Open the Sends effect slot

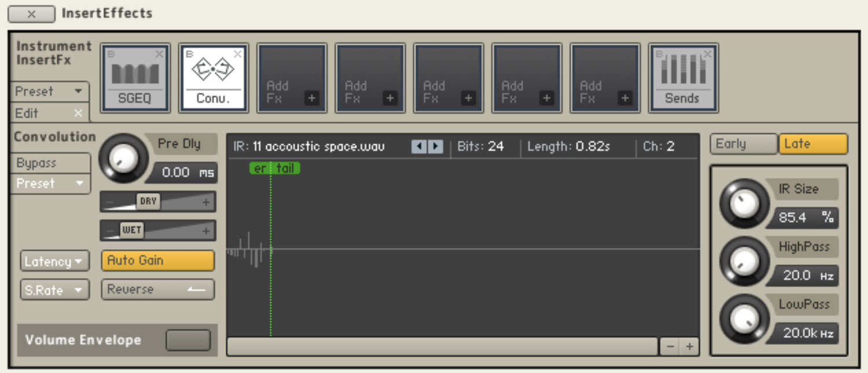pos(683,77)
